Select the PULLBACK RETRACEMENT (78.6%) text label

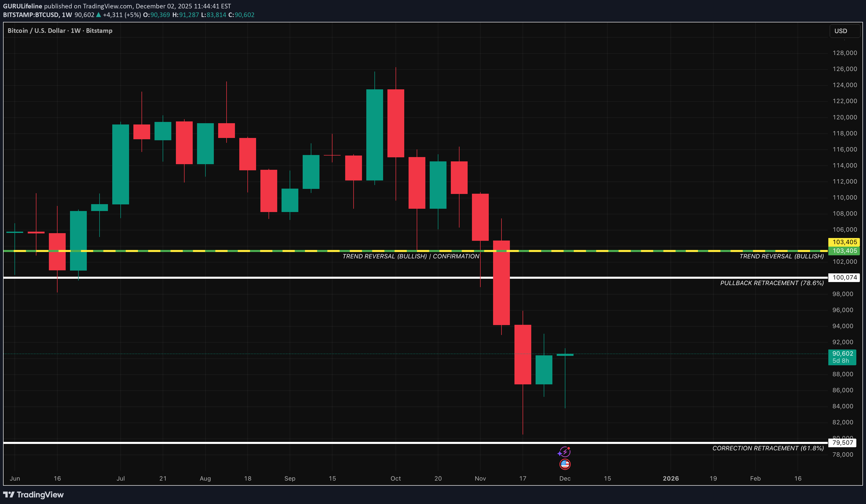coord(772,283)
